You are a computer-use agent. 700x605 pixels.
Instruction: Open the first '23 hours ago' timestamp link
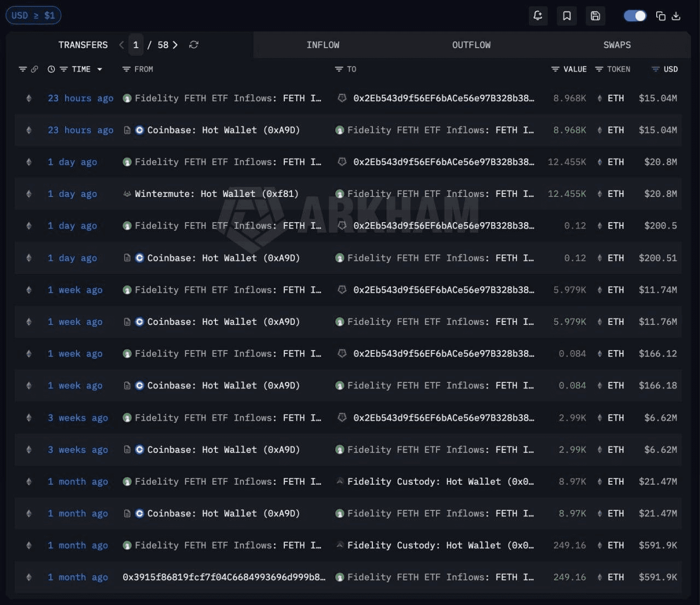(81, 98)
